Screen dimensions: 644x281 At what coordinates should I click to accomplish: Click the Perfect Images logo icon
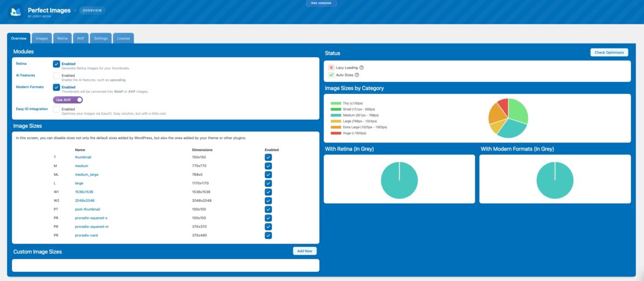click(x=15, y=11)
